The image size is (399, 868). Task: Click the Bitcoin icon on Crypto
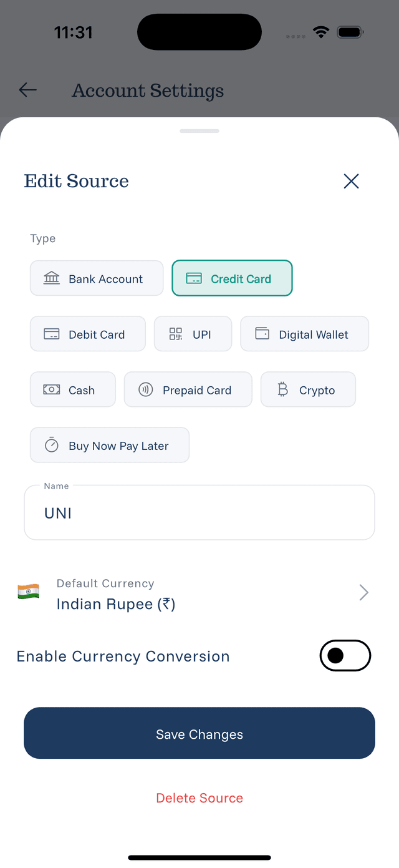point(282,389)
